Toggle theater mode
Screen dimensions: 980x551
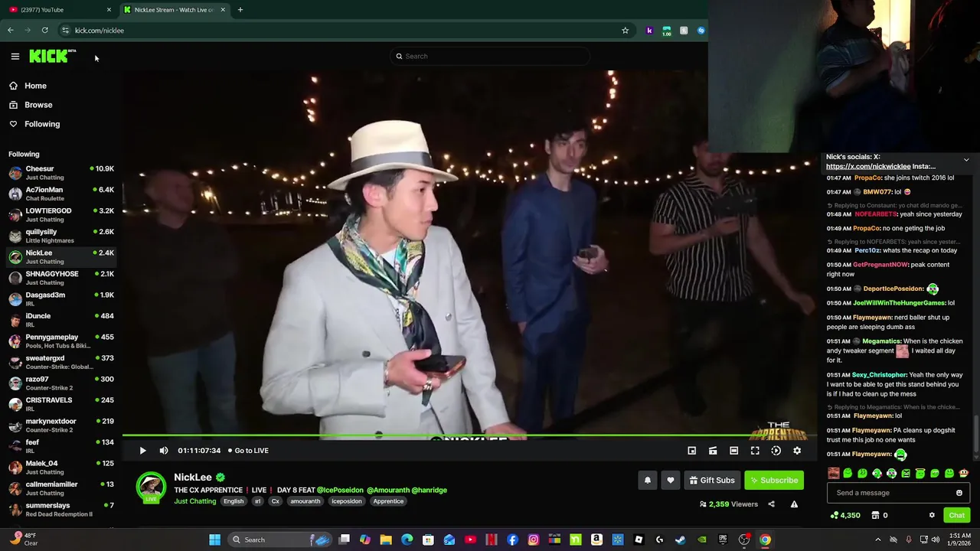point(733,451)
